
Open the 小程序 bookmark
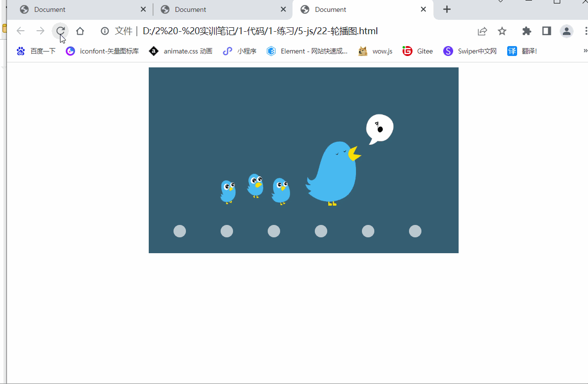239,52
